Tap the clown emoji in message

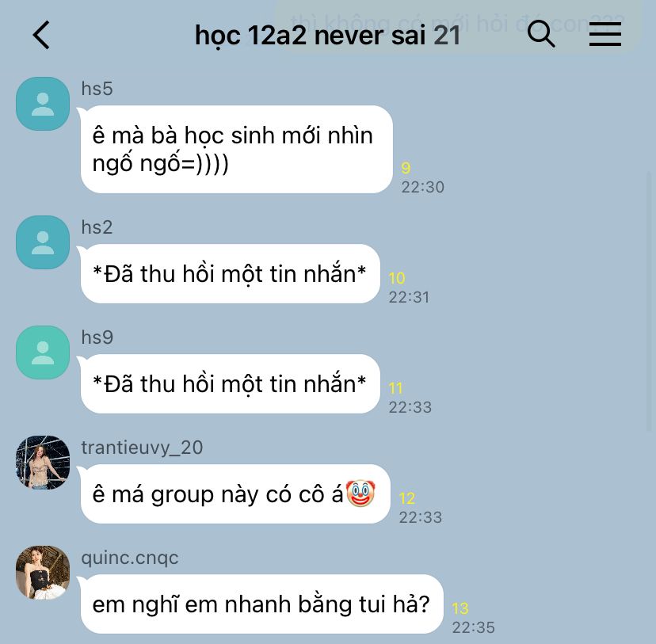360,493
